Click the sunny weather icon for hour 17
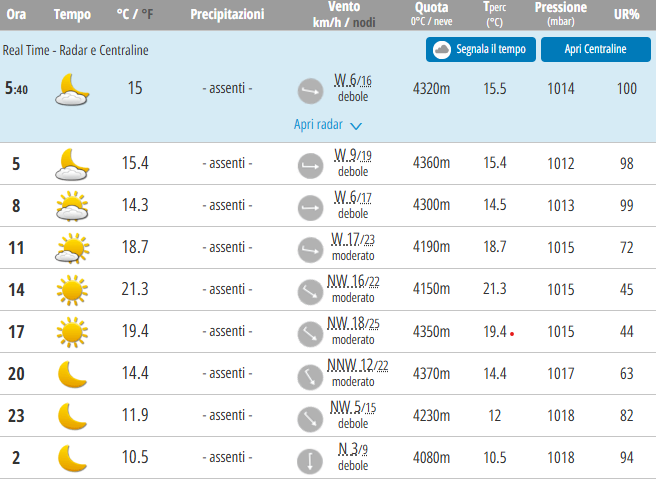This screenshot has height=481, width=656. 72,331
